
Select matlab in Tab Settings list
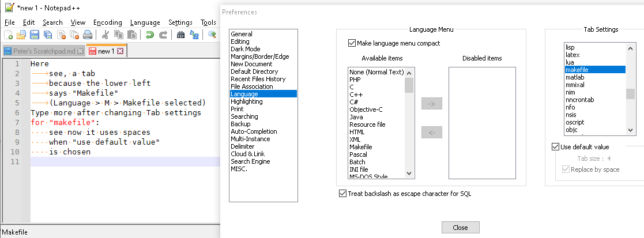point(575,77)
